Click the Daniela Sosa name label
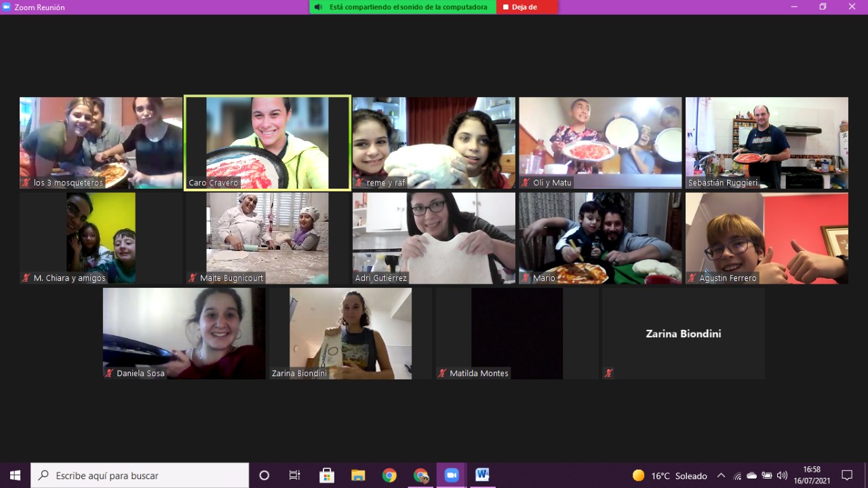Viewport: 868px width, 488px height. click(x=140, y=373)
